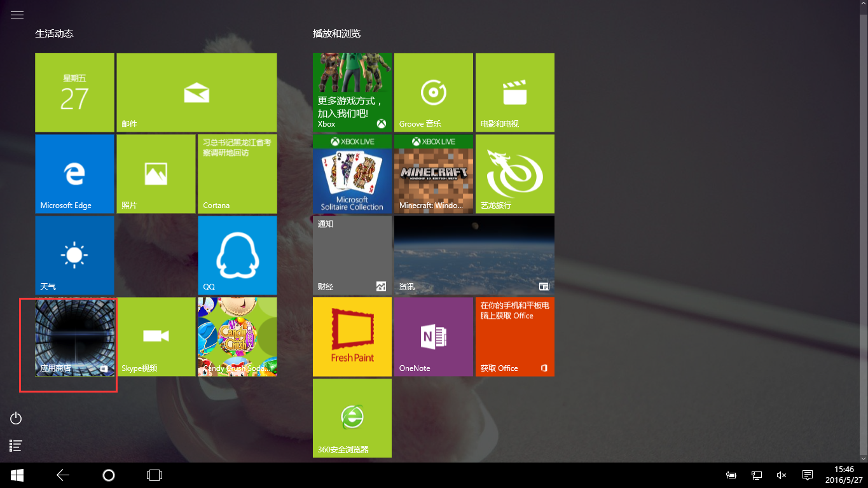Viewport: 868px width, 488px height.
Task: Open the 获取 Office tile
Action: pyautogui.click(x=515, y=337)
